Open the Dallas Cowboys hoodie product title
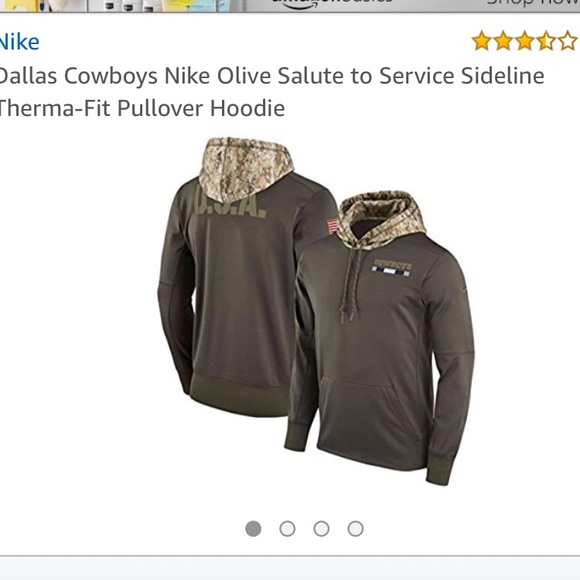580x580 pixels. pos(271,92)
